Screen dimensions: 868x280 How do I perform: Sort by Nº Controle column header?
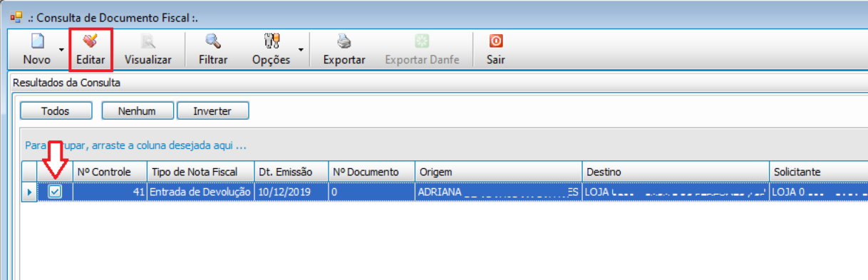pos(110,172)
